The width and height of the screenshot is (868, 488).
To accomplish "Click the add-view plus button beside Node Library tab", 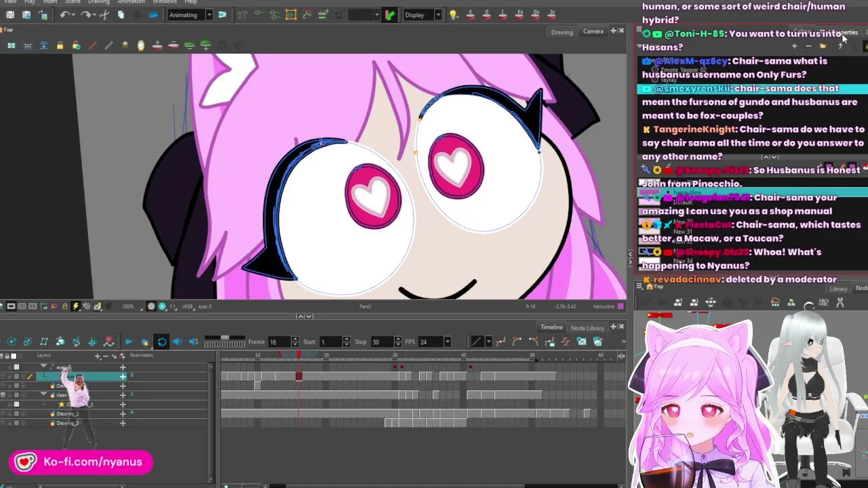I will 613,327.
